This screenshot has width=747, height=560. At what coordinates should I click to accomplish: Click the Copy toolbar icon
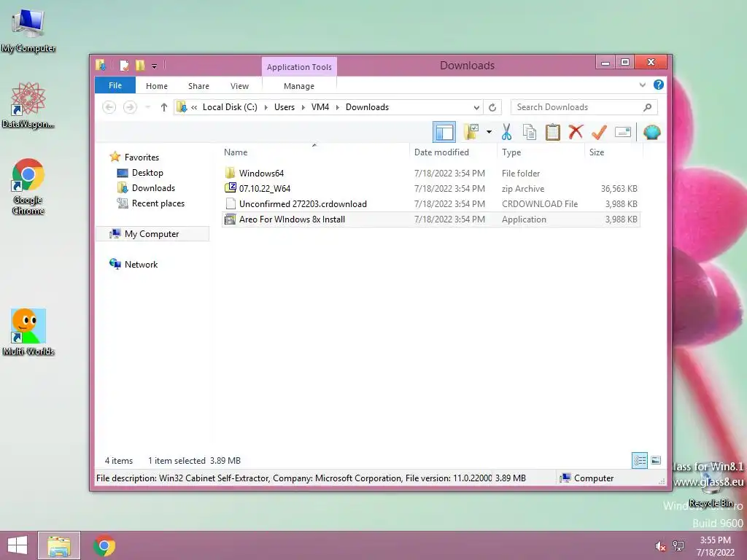pyautogui.click(x=530, y=132)
